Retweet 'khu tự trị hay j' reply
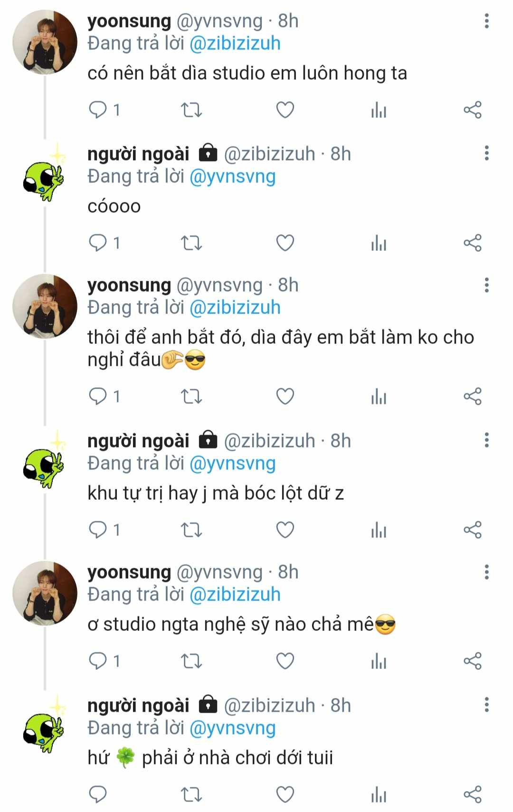The width and height of the screenshot is (513, 812). (191, 530)
